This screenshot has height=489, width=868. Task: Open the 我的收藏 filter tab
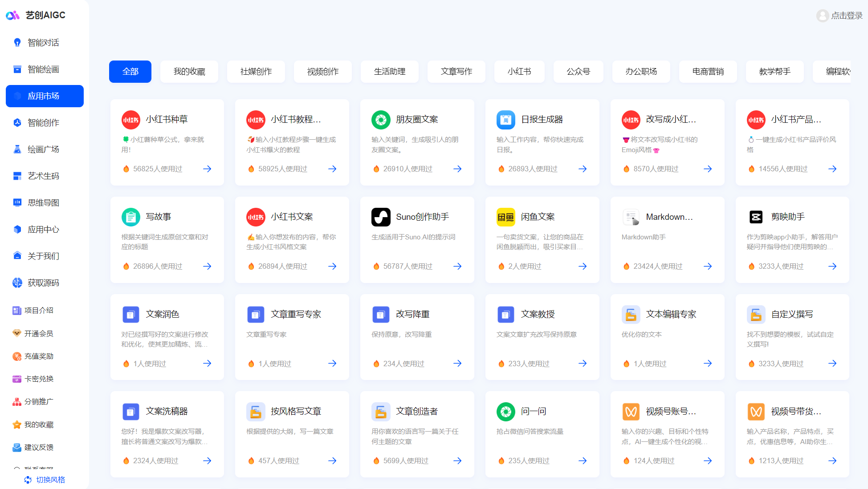point(189,71)
